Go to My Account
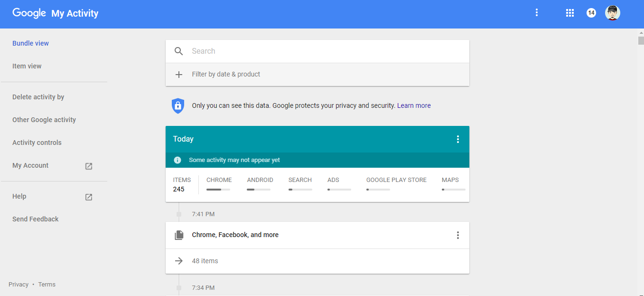644x296 pixels. click(x=30, y=165)
